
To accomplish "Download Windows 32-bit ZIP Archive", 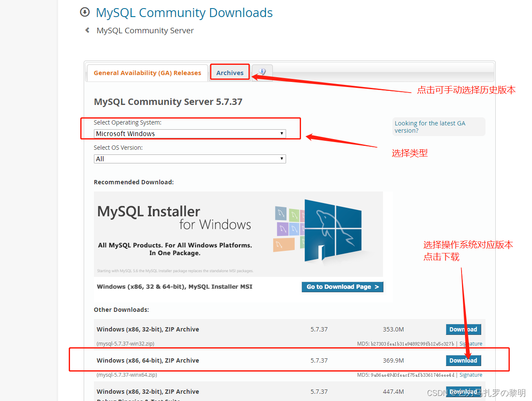I will click(463, 329).
